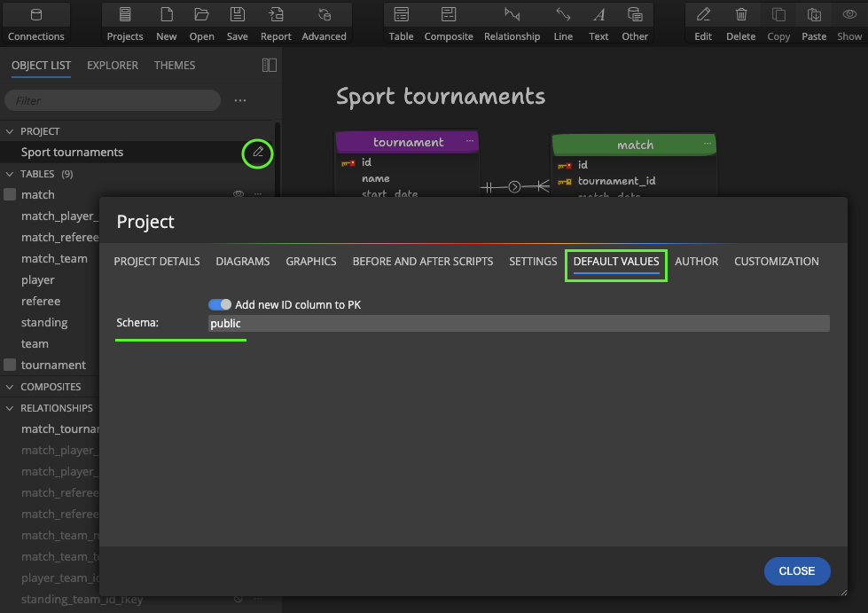Open the SETTINGS tab
The image size is (868, 613).
coord(533,262)
